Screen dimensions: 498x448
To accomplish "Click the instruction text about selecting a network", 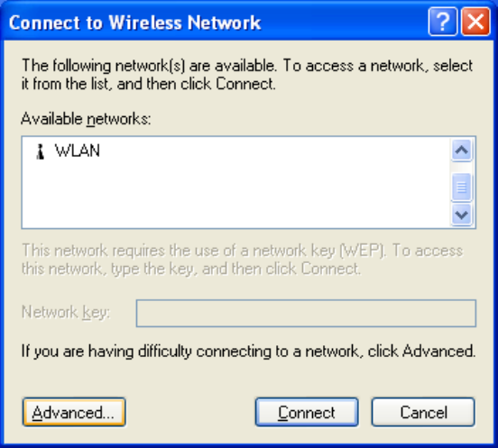I will pyautogui.click(x=247, y=75).
